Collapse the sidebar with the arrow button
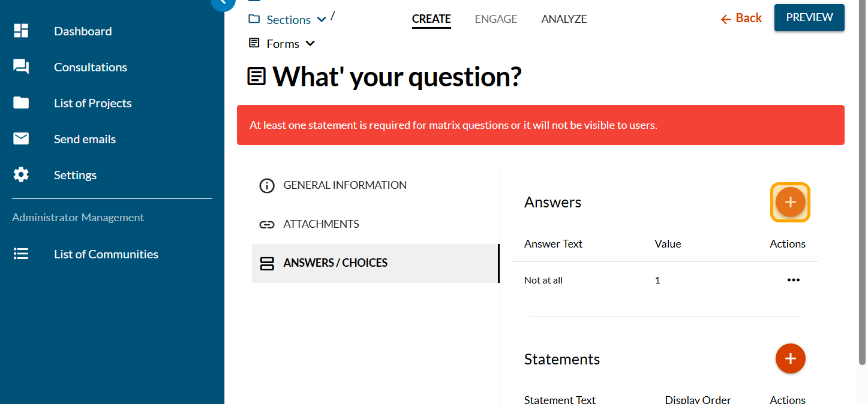Image resolution: width=868 pixels, height=404 pixels. (223, 2)
